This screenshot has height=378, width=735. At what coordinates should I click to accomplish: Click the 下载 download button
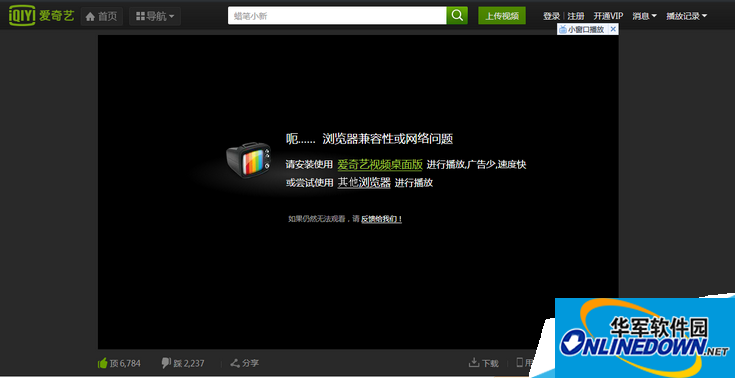484,363
